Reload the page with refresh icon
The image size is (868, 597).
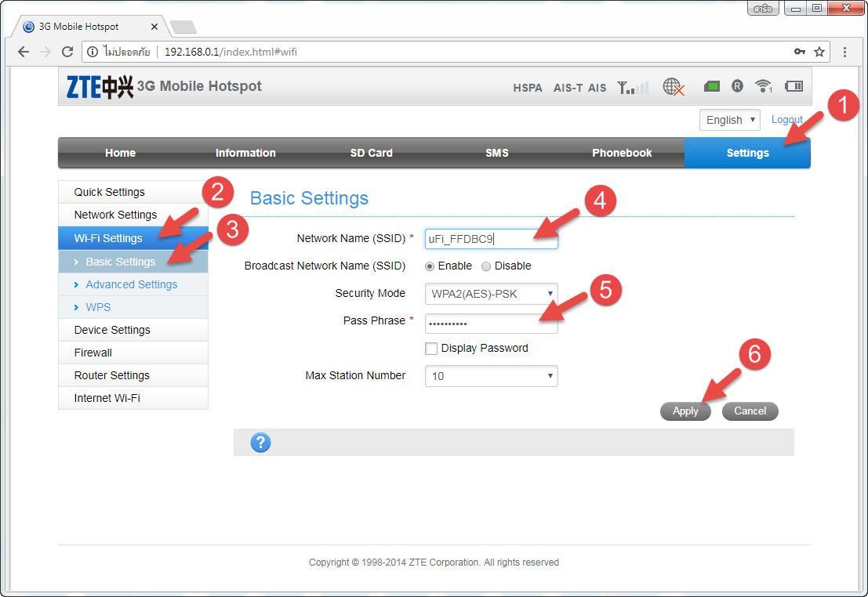[x=67, y=52]
